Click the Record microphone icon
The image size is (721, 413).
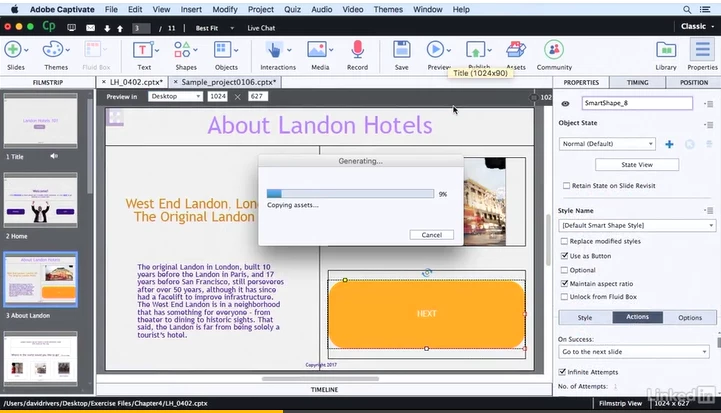(357, 49)
